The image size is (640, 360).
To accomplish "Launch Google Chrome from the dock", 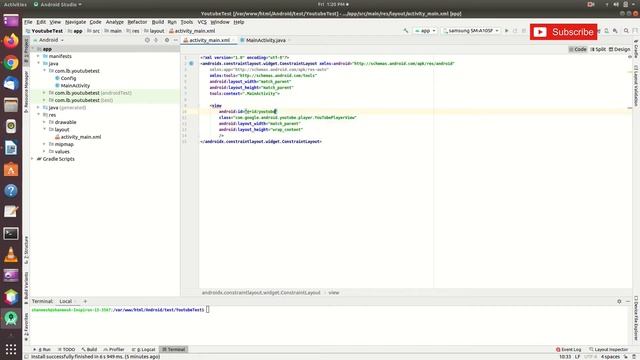I will point(11,62).
